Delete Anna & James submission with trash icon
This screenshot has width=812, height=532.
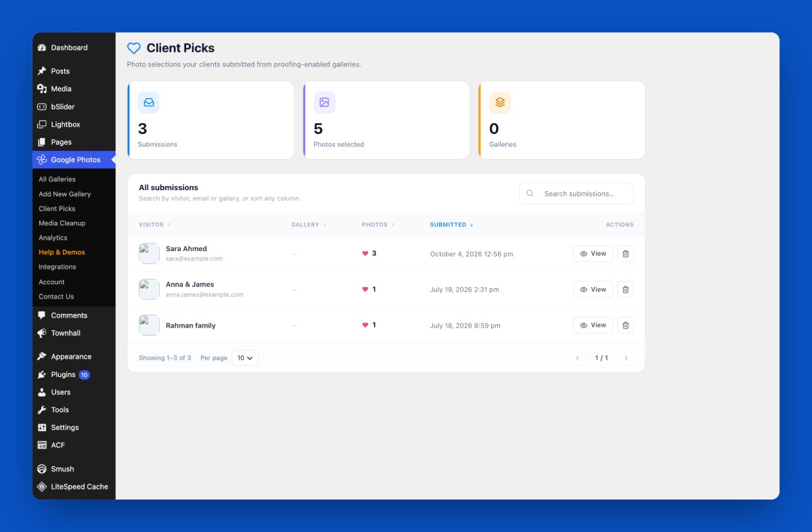625,290
